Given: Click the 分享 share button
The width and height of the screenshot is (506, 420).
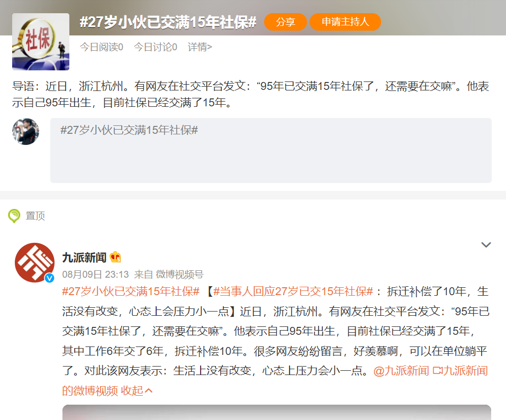Looking at the screenshot, I should coord(285,22).
